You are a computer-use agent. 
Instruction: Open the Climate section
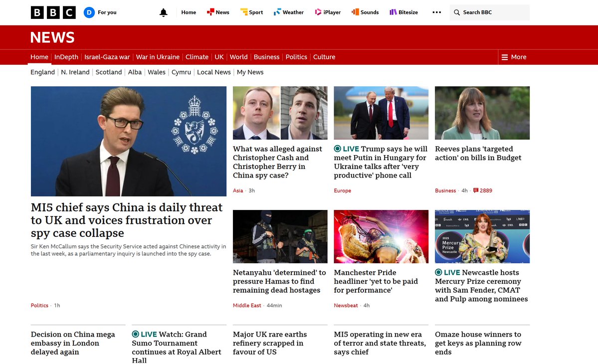coord(197,57)
